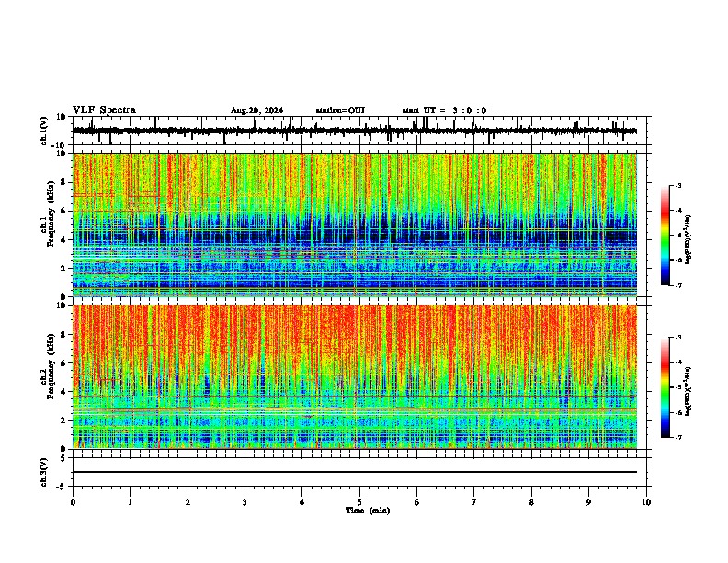This screenshot has height=563, width=728.
Task: Click the ch.2 "Frequency (kHz)" axis label
Action: pos(51,366)
